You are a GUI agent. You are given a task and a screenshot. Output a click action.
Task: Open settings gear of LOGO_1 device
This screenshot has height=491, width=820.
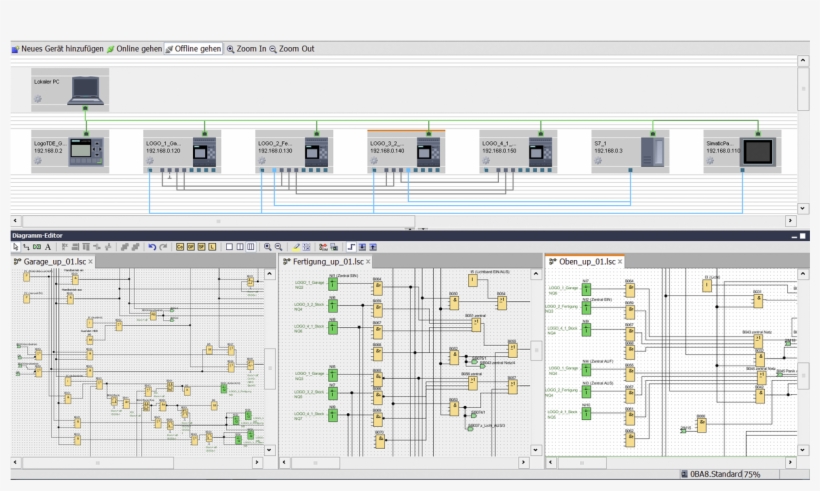coord(149,160)
